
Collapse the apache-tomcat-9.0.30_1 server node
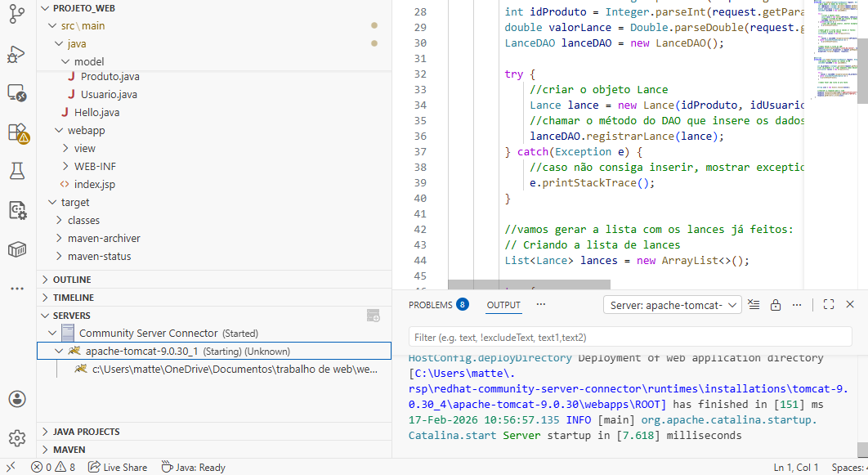[59, 352]
